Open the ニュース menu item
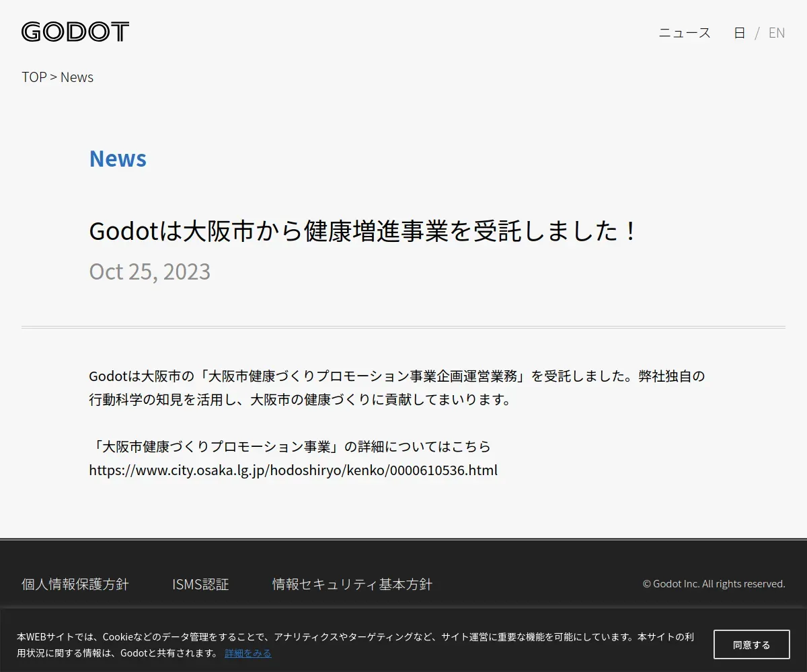This screenshot has height=672, width=807. point(685,32)
